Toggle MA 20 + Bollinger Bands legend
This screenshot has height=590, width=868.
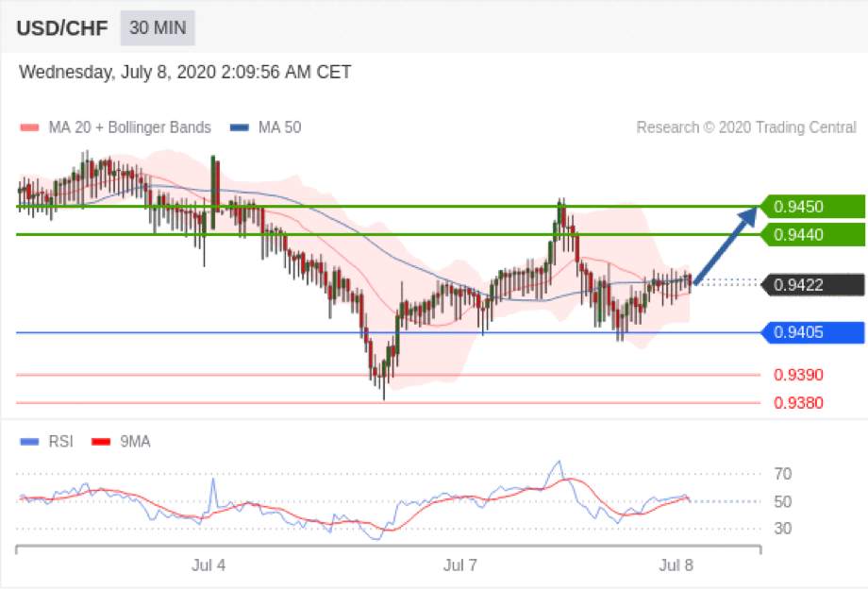[115, 127]
